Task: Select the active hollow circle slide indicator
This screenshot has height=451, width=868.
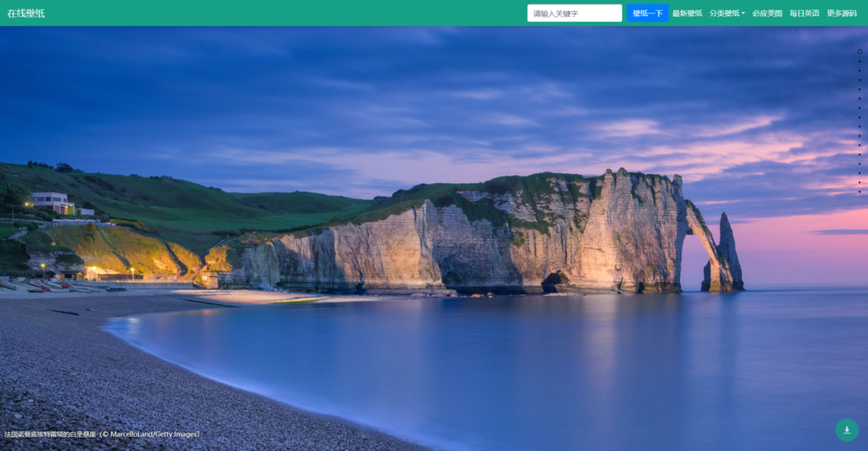Action: tap(860, 52)
